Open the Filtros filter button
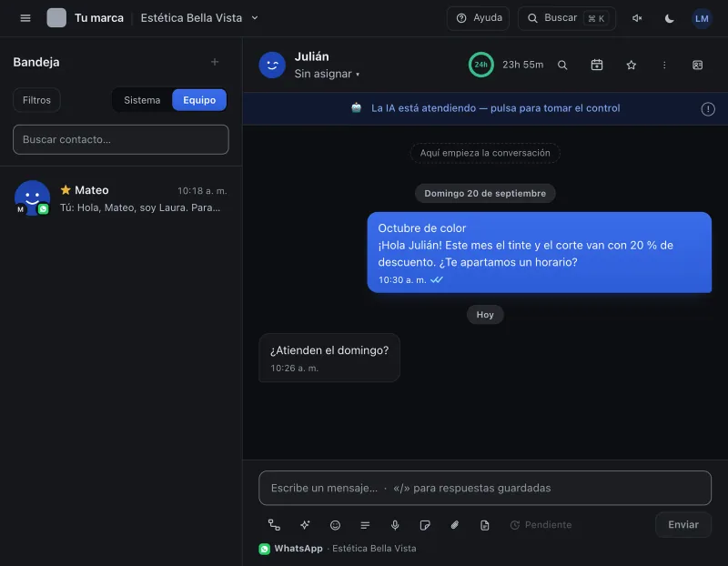This screenshot has height=566, width=728. (x=36, y=100)
